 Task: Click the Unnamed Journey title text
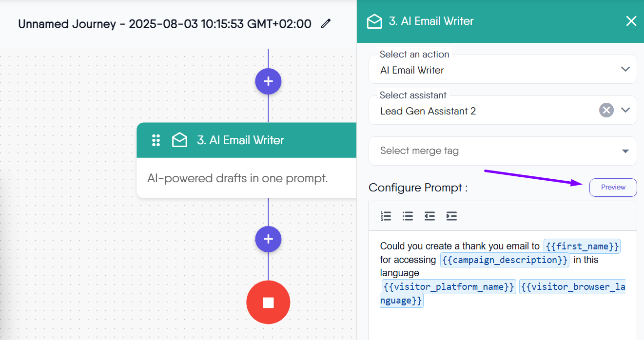click(164, 24)
